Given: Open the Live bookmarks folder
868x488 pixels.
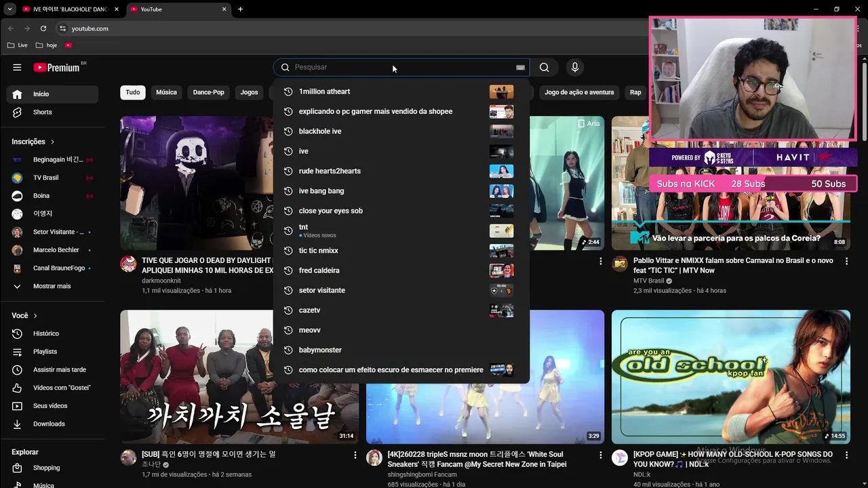Looking at the screenshot, I should point(18,45).
